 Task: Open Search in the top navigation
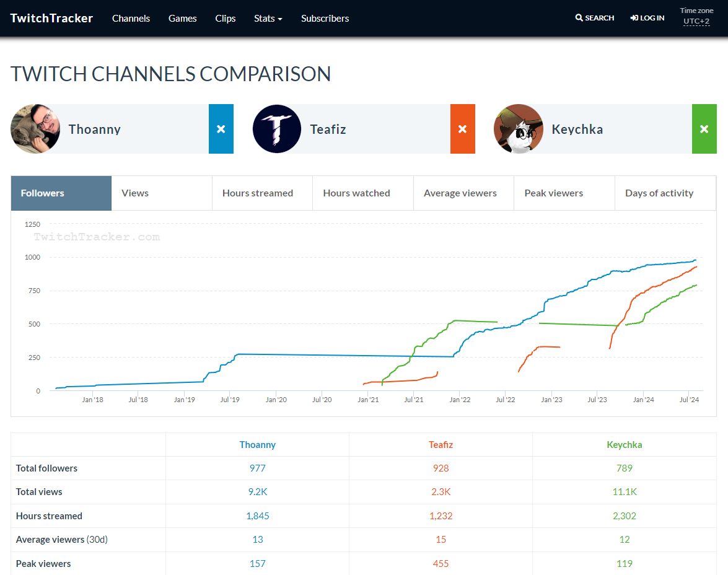(594, 18)
